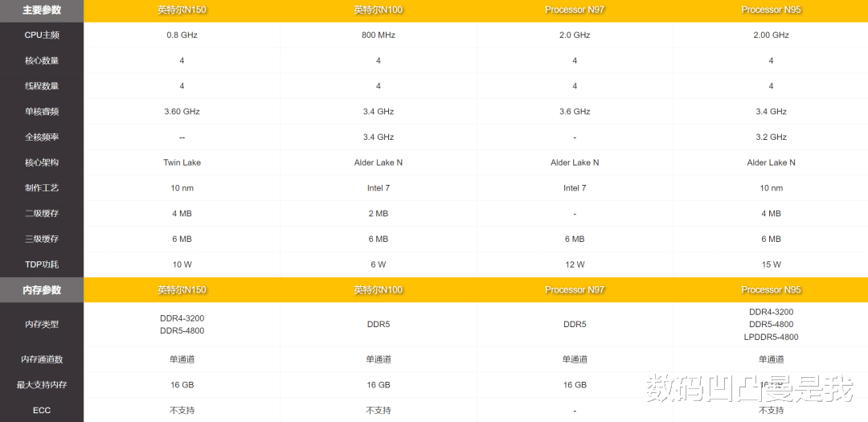Image resolution: width=868 pixels, height=422 pixels.
Task: Select DDR5 memory type for N100
Action: point(378,324)
